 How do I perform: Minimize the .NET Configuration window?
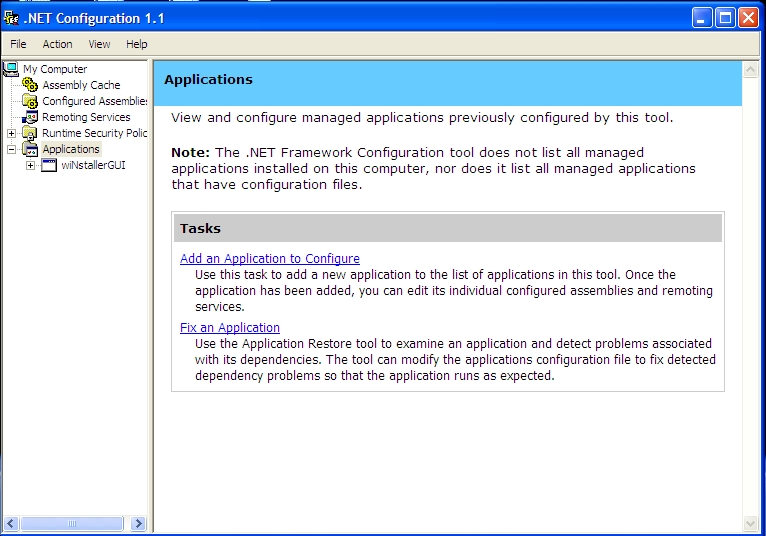[702, 18]
